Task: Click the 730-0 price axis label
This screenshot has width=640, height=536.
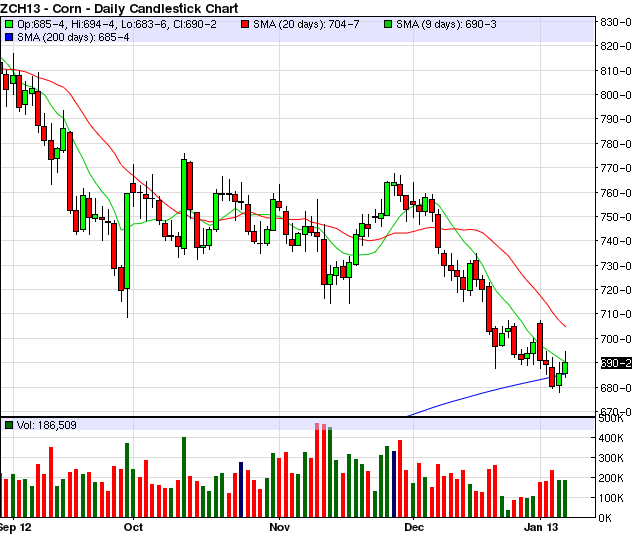Action: coord(616,266)
